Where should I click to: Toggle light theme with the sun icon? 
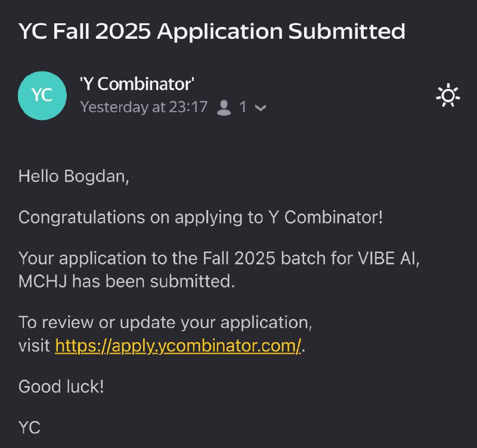click(x=448, y=97)
